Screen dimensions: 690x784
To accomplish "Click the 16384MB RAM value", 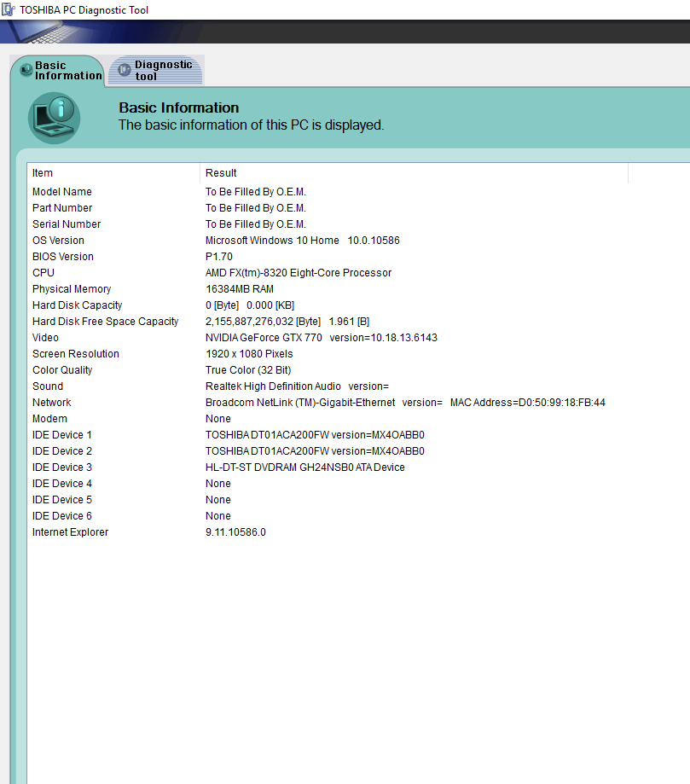I will coord(240,289).
